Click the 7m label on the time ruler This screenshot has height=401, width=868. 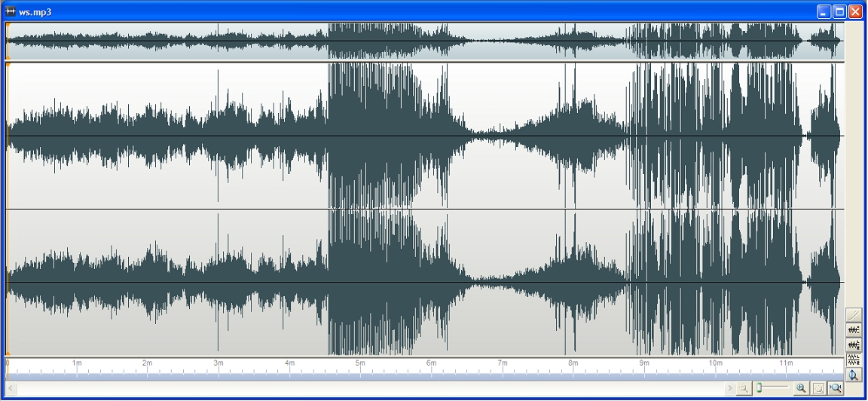502,363
